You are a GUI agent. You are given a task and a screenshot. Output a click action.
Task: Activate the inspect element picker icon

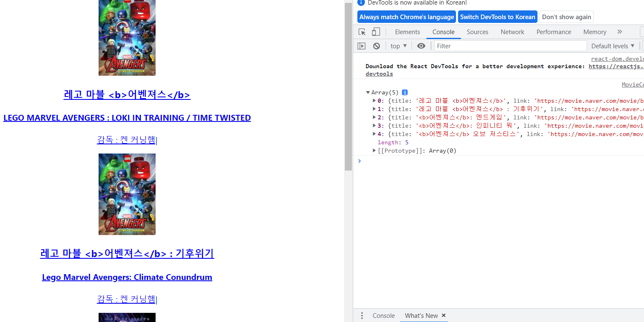click(362, 32)
